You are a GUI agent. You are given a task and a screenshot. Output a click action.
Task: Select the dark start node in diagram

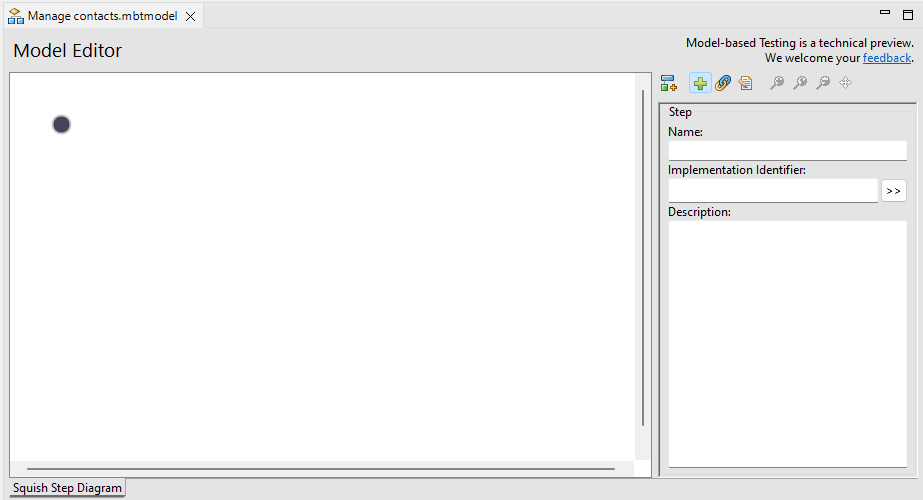(x=61, y=124)
